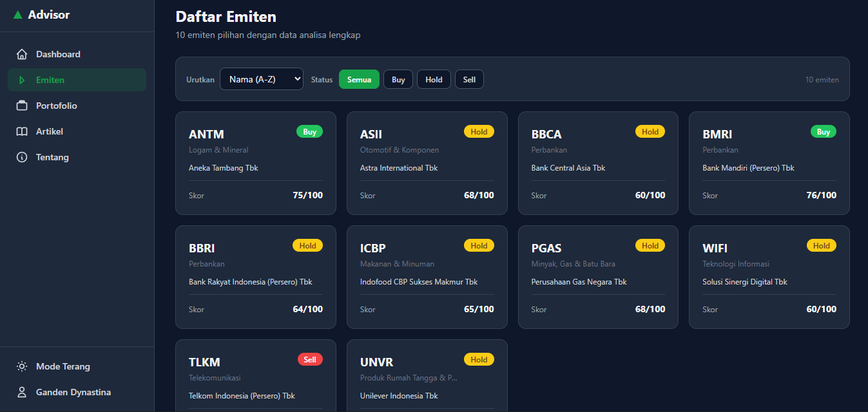Click the user icon beside Ganden Dynastina
This screenshot has height=412, width=868.
(22, 392)
